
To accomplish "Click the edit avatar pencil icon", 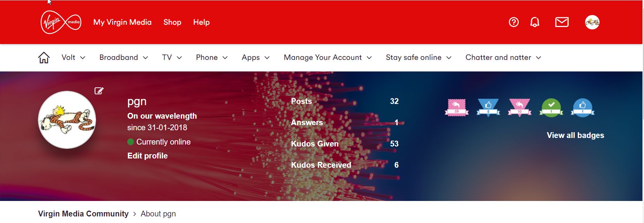I will click(99, 91).
